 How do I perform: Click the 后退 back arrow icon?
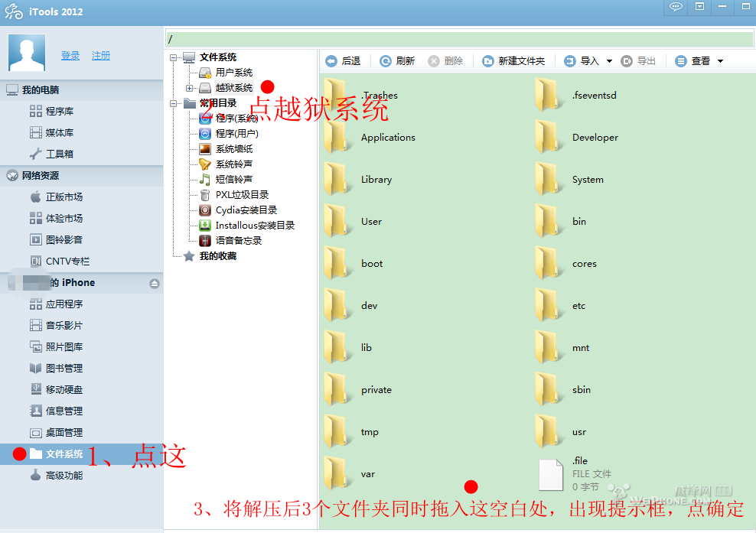[331, 61]
